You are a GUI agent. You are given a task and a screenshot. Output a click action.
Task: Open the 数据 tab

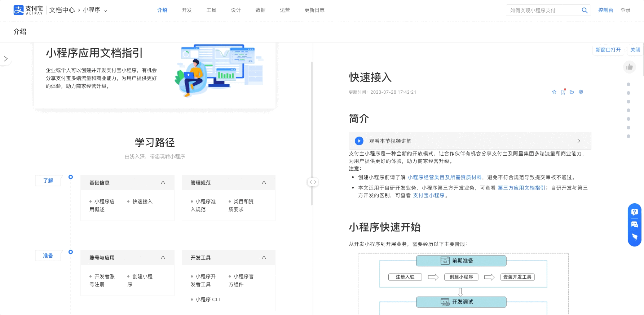click(x=260, y=10)
